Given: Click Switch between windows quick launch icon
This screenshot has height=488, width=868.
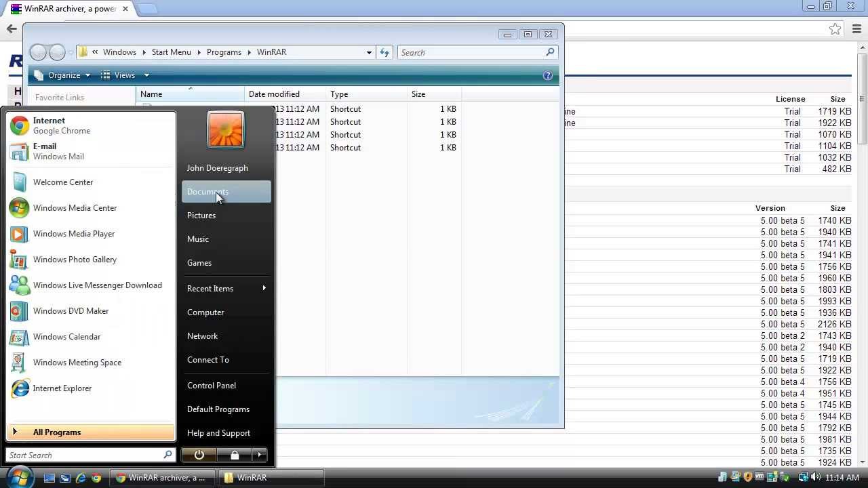Looking at the screenshot, I should point(65,478).
